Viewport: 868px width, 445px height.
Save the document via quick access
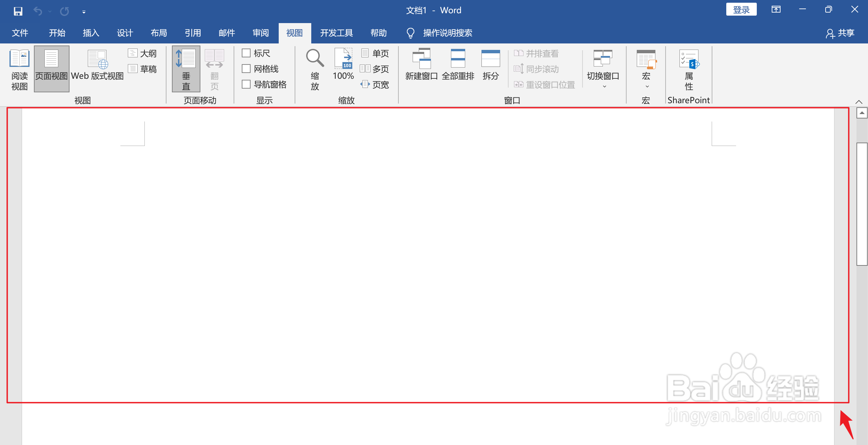click(x=18, y=11)
